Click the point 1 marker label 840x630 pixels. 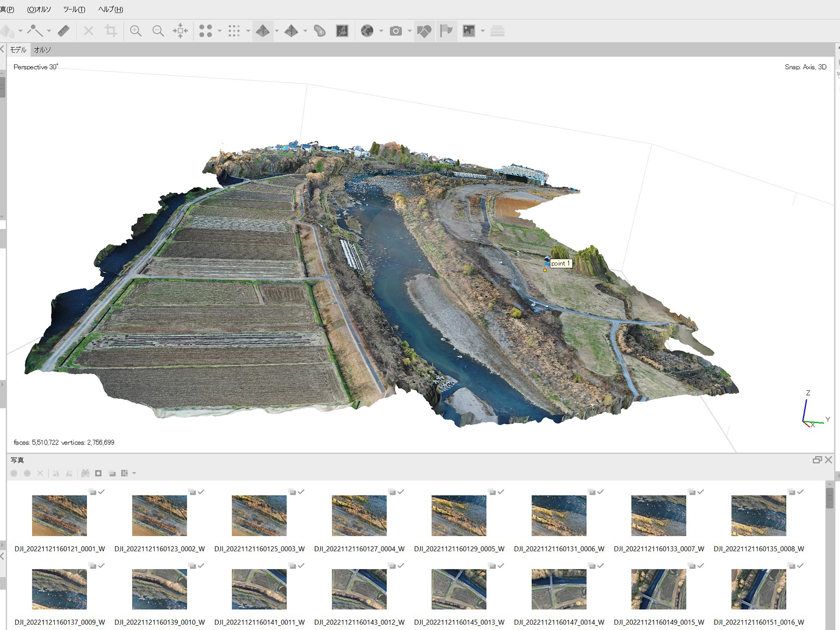tap(560, 263)
